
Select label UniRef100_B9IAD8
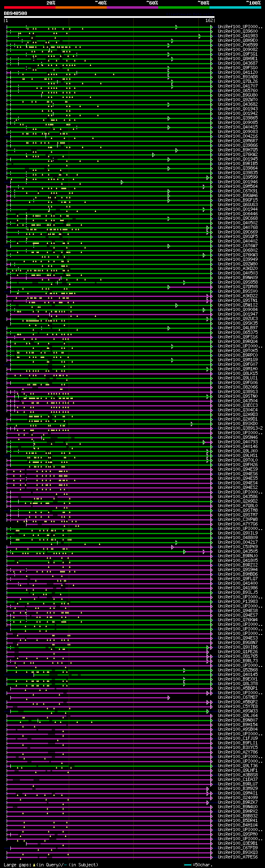[x=238, y=77]
